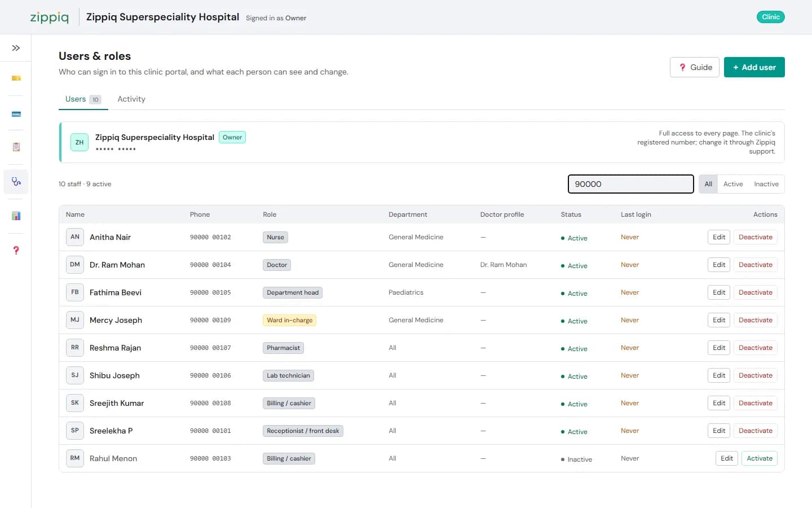Click the Pharmacist role badge
The image size is (812, 508).
coord(283,348)
